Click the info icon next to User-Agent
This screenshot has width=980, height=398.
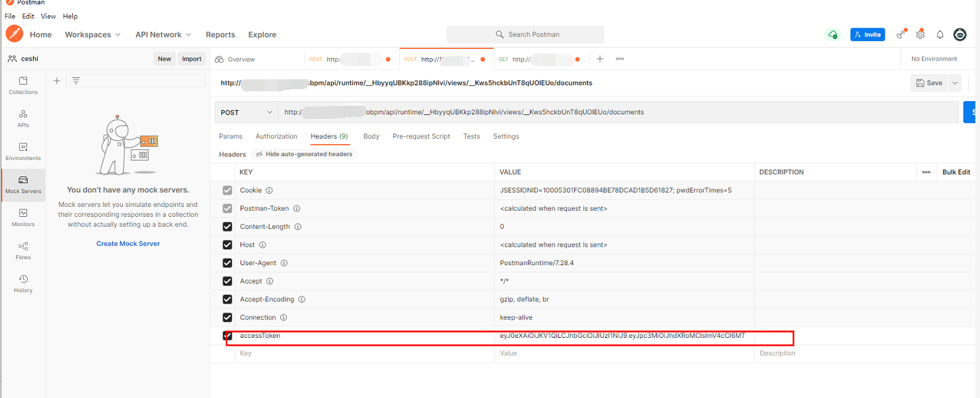tap(284, 263)
